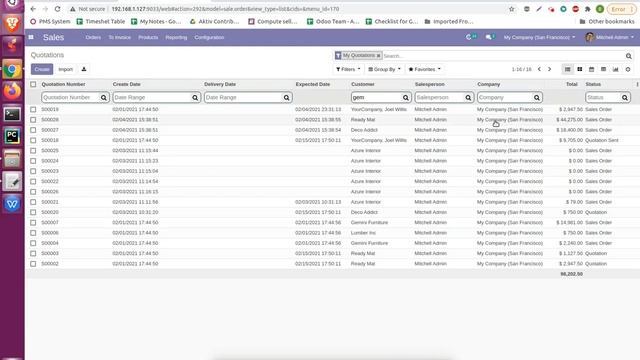Select the checkbox for S00028
Screen dimensions: 640x360
click(33, 120)
